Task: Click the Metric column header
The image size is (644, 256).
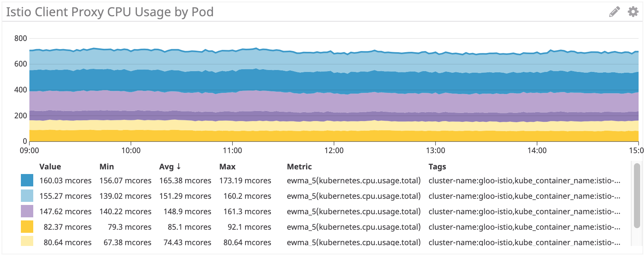Action: [299, 167]
